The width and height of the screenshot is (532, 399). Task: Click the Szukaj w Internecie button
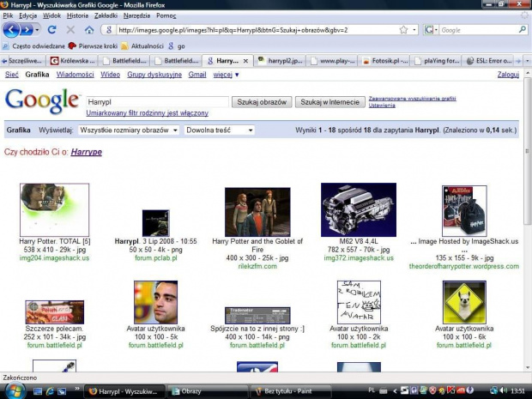(329, 102)
